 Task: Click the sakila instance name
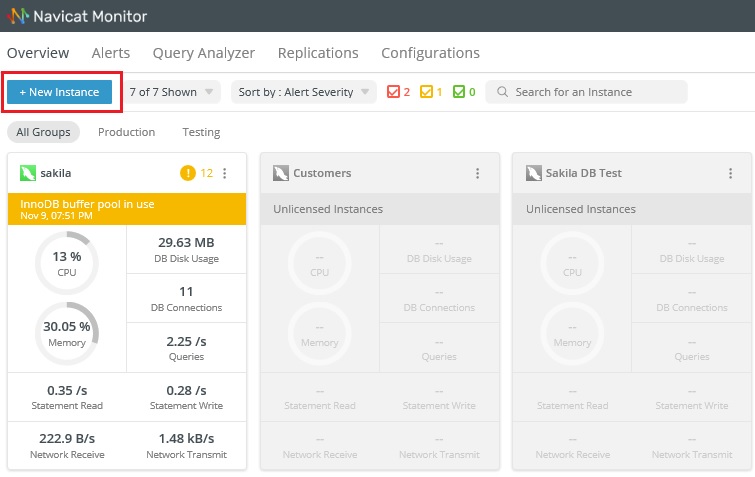[56, 173]
